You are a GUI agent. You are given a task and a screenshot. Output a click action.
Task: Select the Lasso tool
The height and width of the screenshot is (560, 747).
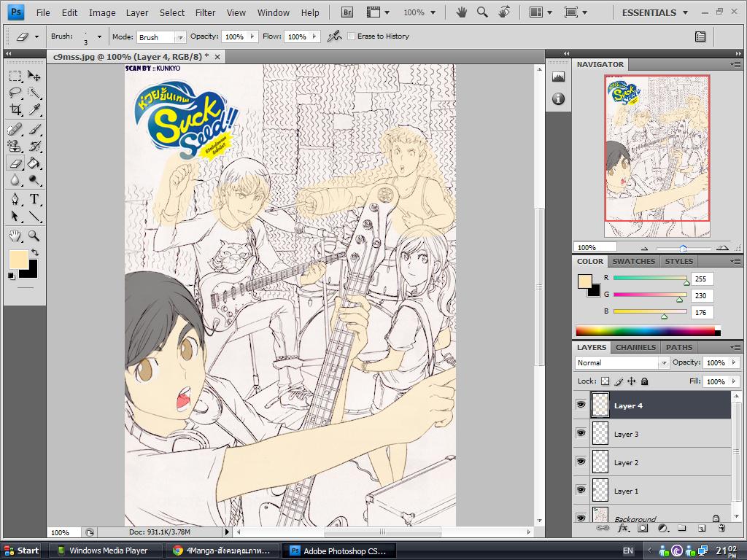click(x=15, y=93)
